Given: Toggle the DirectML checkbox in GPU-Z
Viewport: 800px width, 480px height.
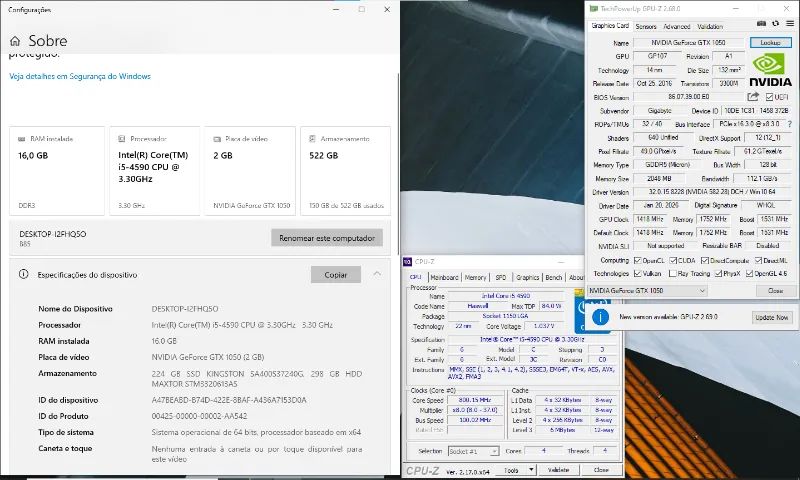Looking at the screenshot, I should (758, 260).
